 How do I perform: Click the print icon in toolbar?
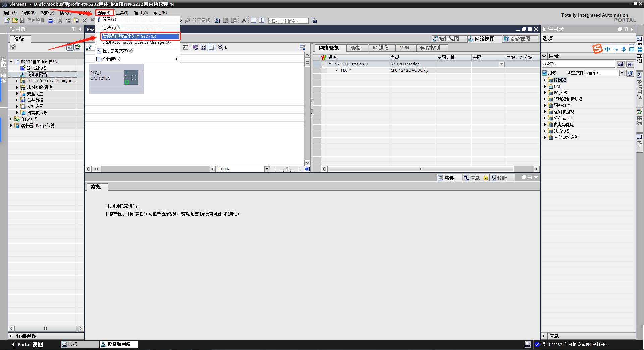click(51, 20)
